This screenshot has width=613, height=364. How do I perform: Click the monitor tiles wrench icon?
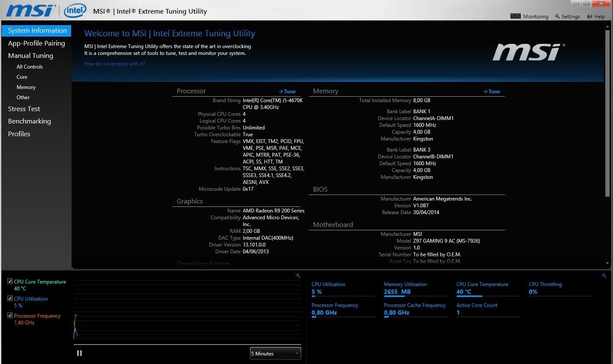(x=604, y=276)
